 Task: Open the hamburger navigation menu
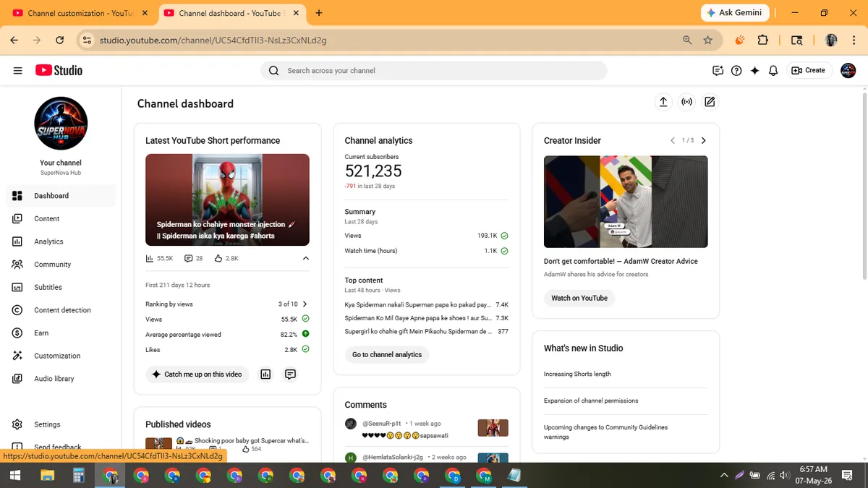(17, 71)
